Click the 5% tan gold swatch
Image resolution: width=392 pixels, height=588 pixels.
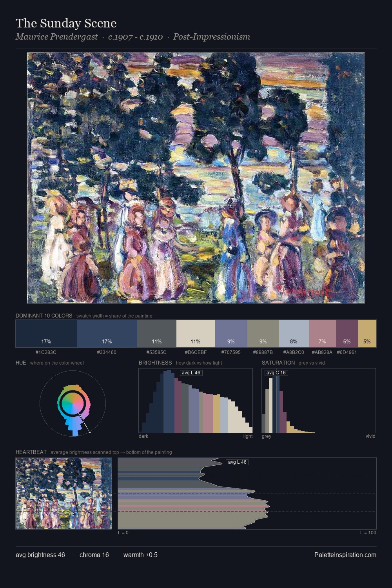point(367,334)
